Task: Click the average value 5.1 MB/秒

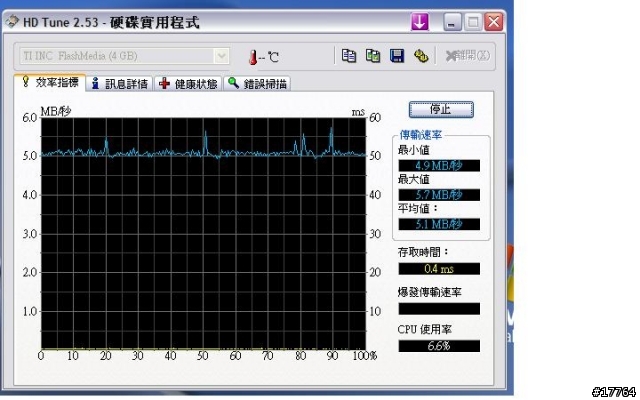Action: point(439,224)
